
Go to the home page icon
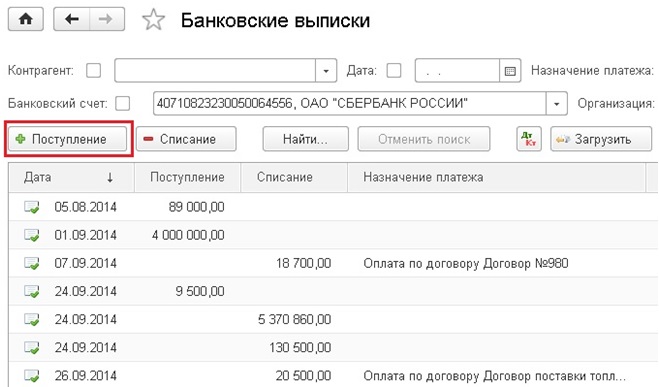point(26,19)
